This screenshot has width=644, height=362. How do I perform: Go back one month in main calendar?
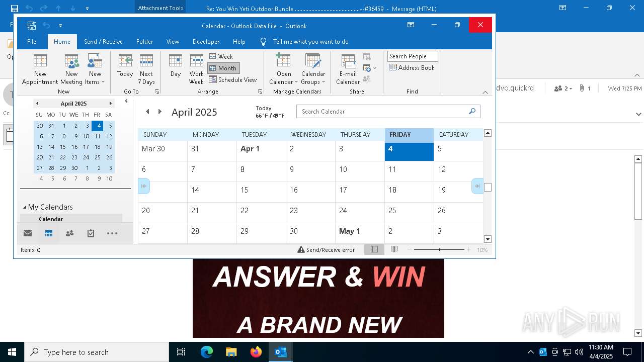[147, 112]
